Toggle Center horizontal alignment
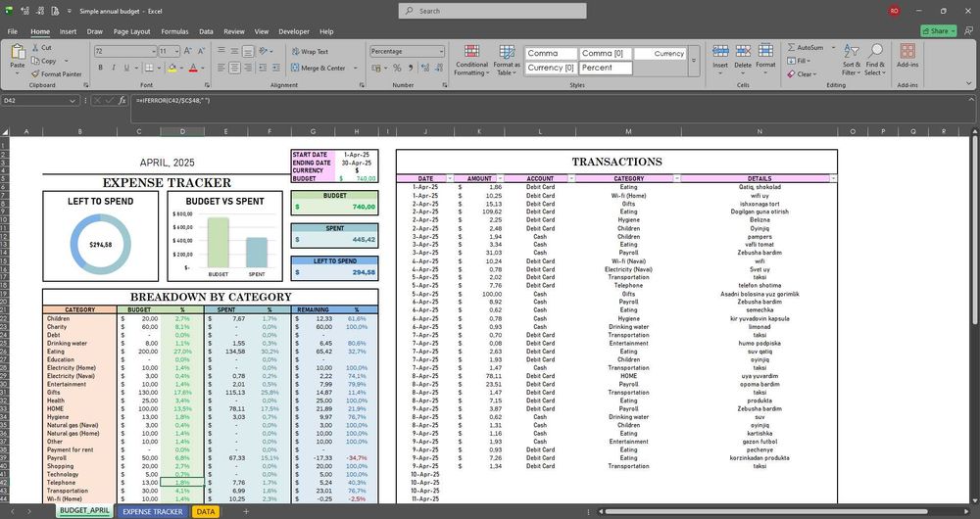 pyautogui.click(x=234, y=68)
